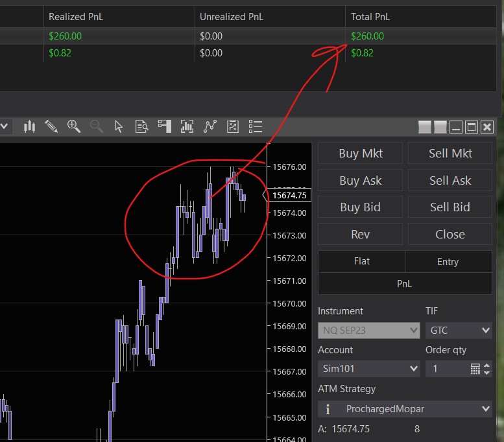The width and height of the screenshot is (504, 442).
Task: Open the indicators line-graph icon
Action: (210, 126)
